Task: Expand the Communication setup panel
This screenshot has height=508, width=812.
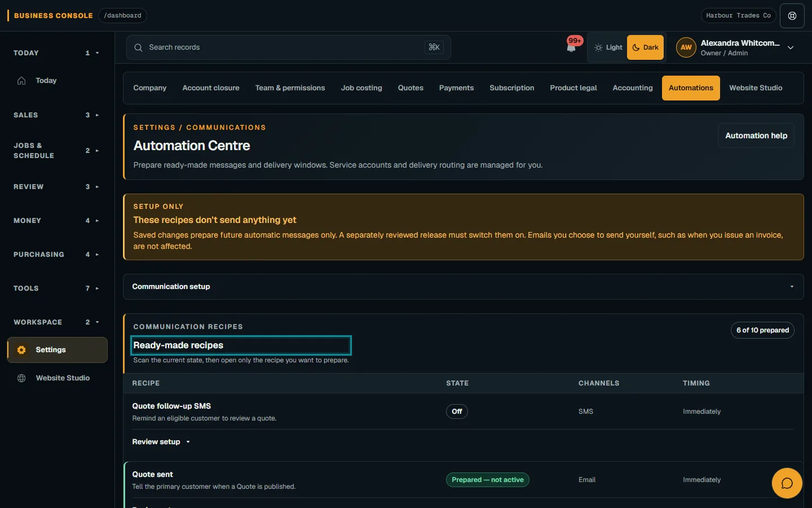Action: (x=463, y=287)
